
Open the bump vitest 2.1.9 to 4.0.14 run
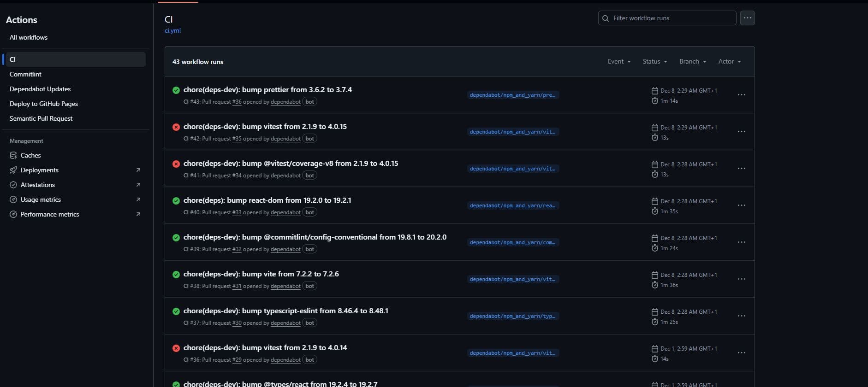tap(265, 348)
